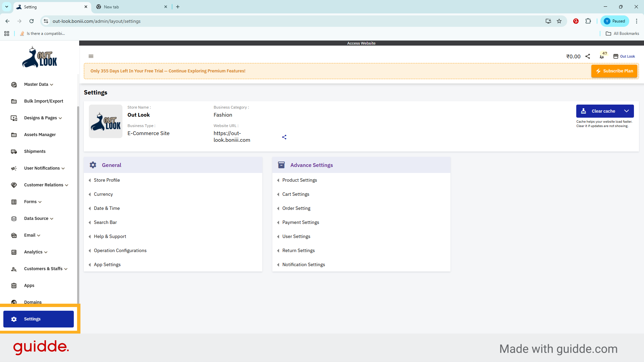Click the gear icon beside the General heading
Image resolution: width=644 pixels, height=362 pixels.
(93, 165)
